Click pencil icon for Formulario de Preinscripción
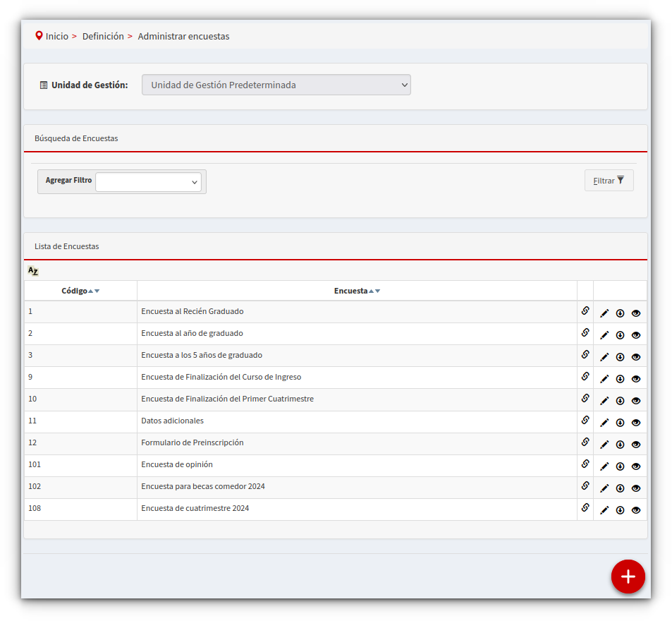 (604, 445)
